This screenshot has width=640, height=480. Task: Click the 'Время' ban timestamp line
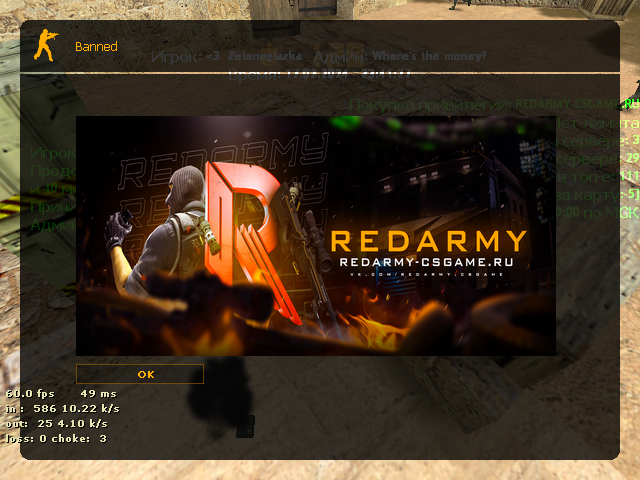(x=319, y=76)
